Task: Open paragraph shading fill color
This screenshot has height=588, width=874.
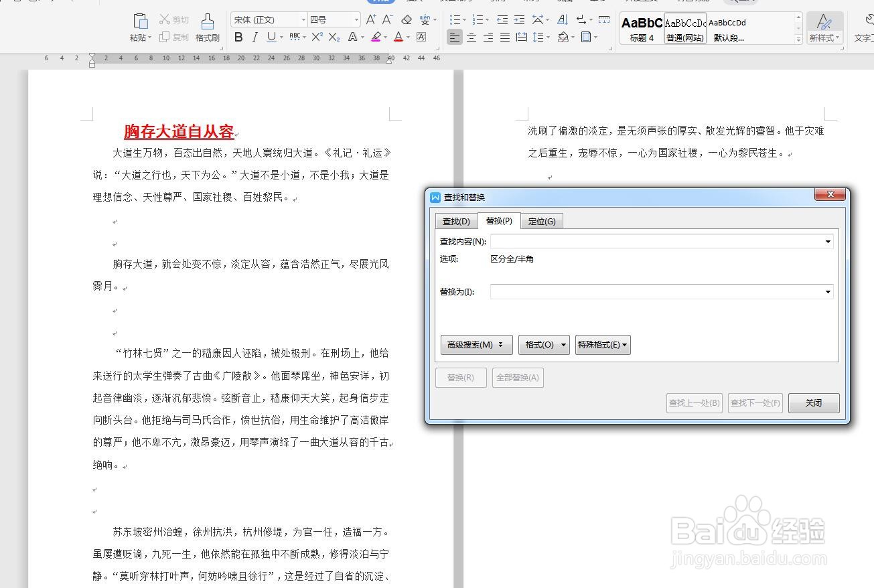Action: [563, 38]
